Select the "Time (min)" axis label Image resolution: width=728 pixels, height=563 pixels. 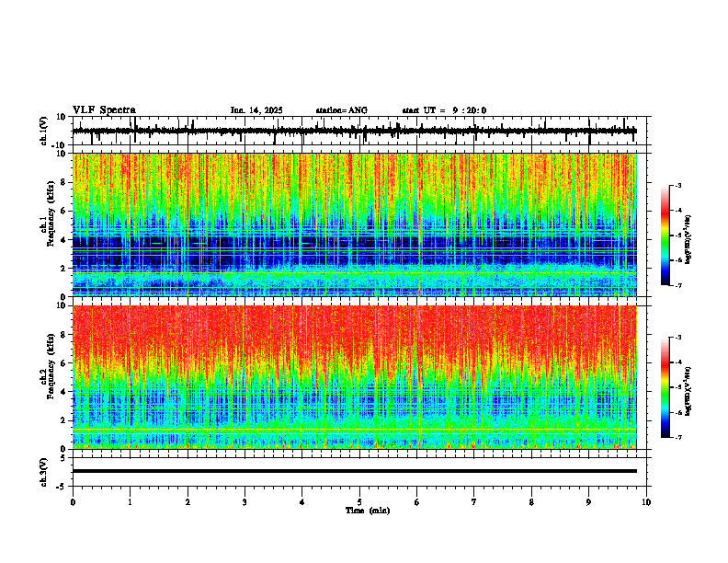368,511
